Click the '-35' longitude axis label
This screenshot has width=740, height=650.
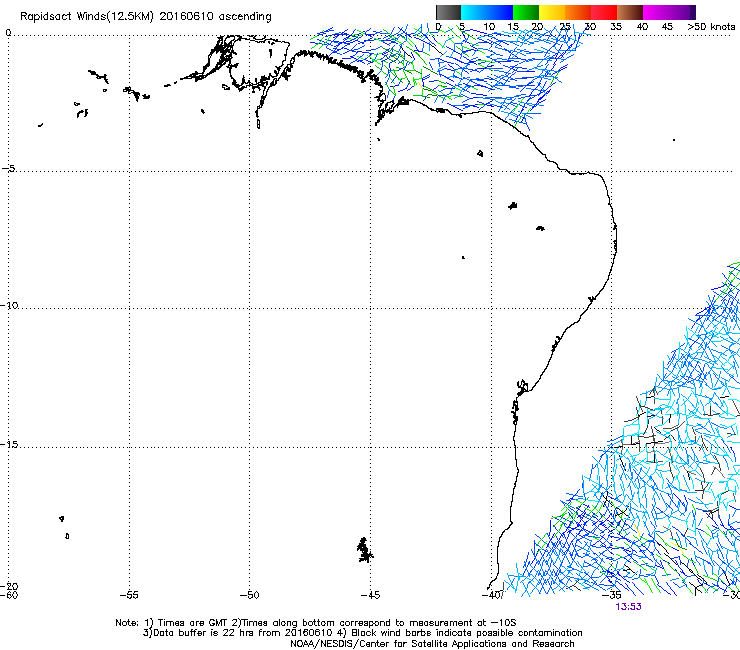point(612,595)
